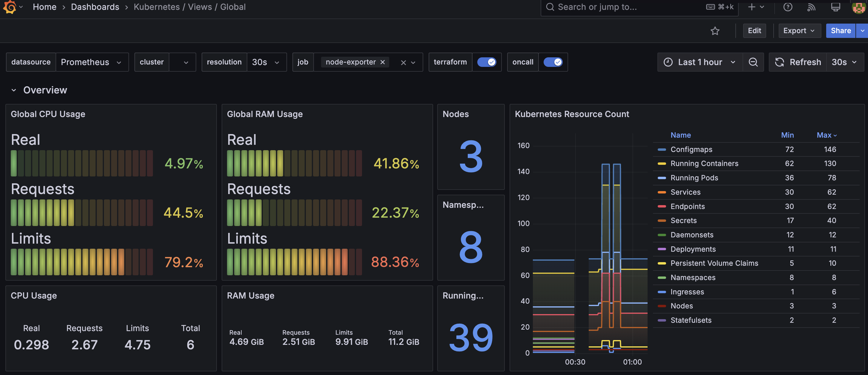This screenshot has width=868, height=375.
Task: Open the Export menu
Action: coord(799,31)
